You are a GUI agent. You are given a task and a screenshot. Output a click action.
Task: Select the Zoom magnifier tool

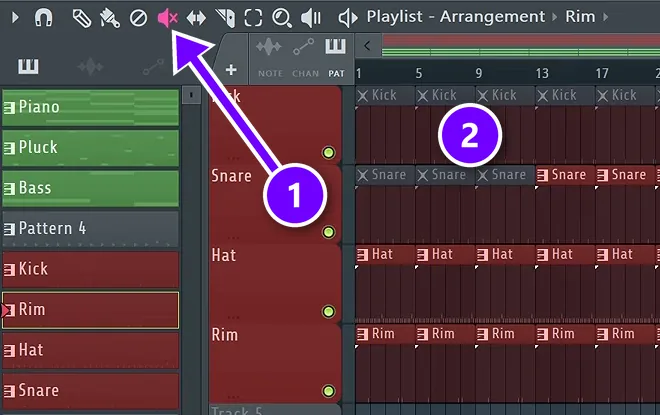click(x=282, y=18)
